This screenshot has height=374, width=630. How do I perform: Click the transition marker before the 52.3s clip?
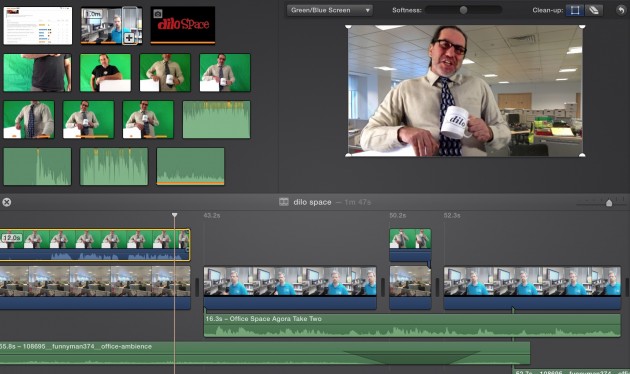(438, 288)
